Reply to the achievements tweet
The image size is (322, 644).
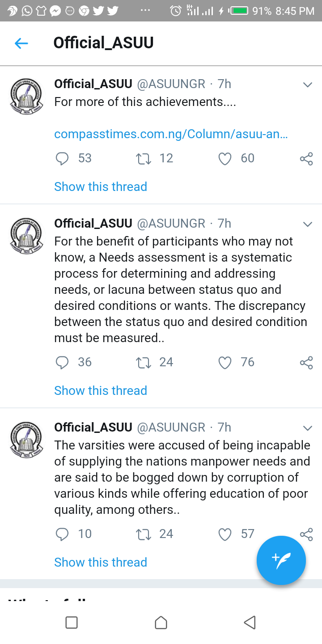click(x=62, y=158)
